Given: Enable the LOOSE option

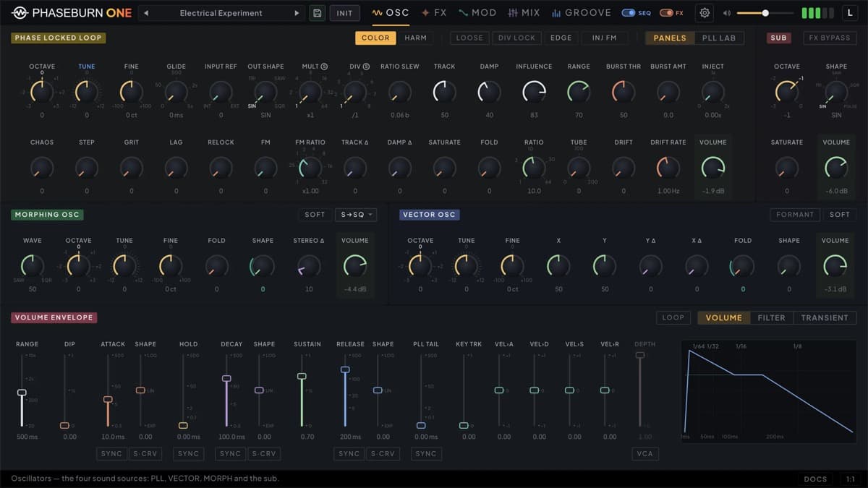Looking at the screenshot, I should tap(469, 38).
